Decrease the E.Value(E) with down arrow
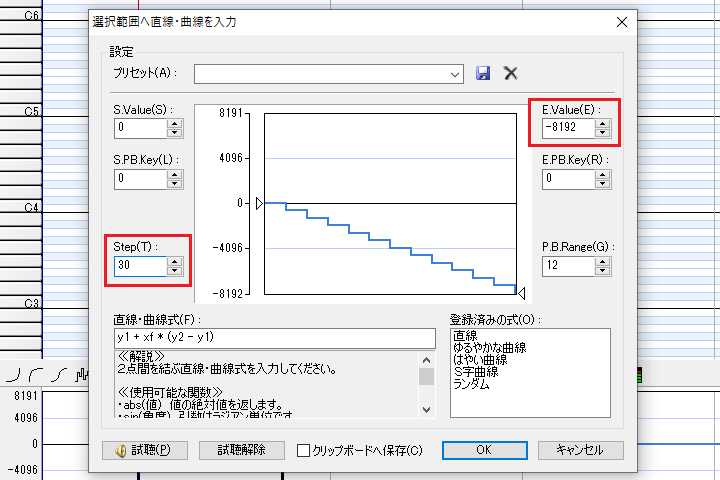This screenshot has width=720, height=480. pos(602,132)
